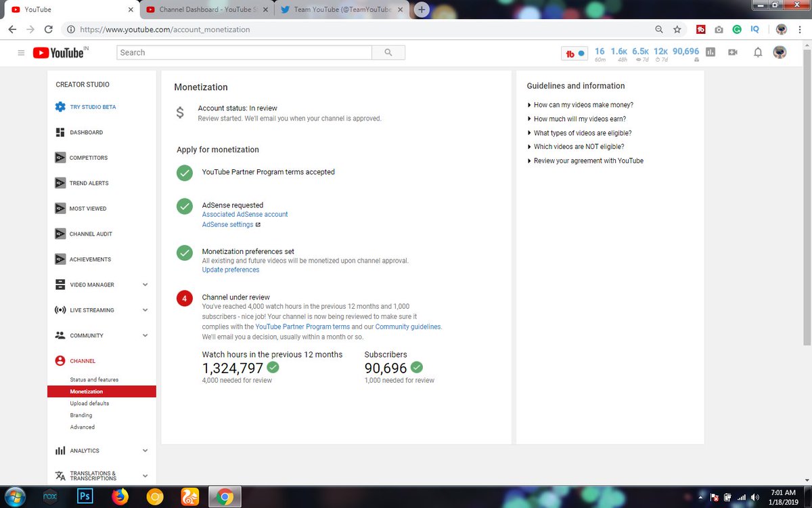Click the Live Streaming broadcast icon

pos(60,310)
